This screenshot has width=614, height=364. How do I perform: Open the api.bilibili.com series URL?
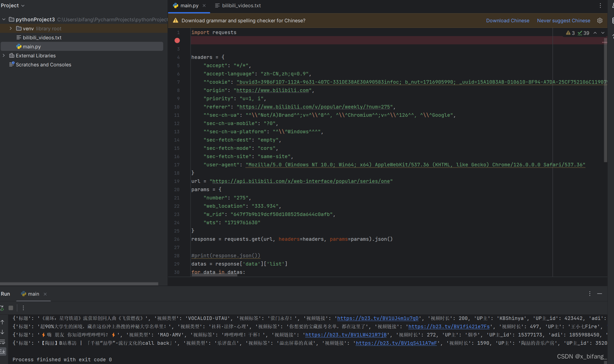point(301,181)
